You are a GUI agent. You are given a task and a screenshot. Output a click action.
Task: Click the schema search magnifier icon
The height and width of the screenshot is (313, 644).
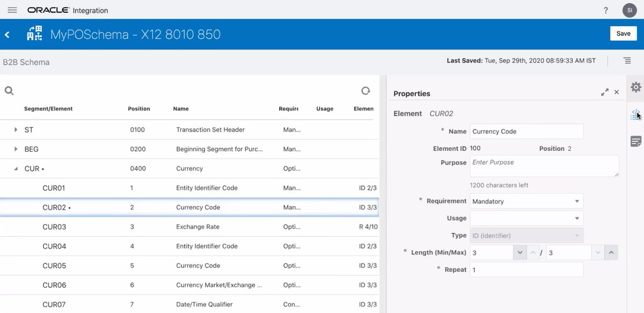click(x=9, y=91)
